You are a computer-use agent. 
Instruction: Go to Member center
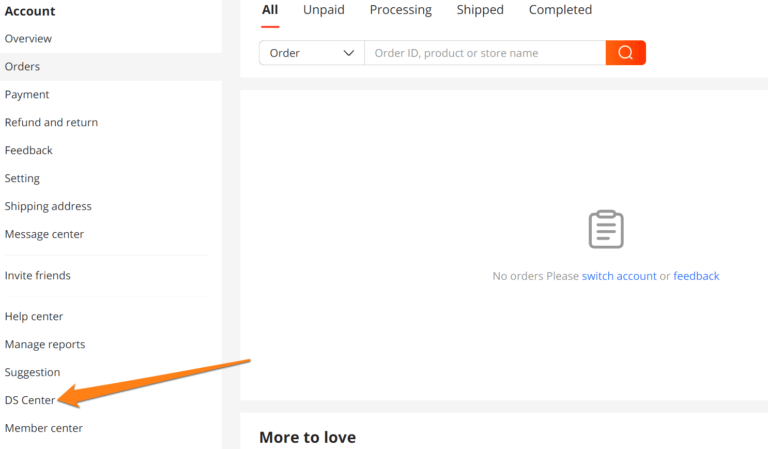[x=44, y=428]
